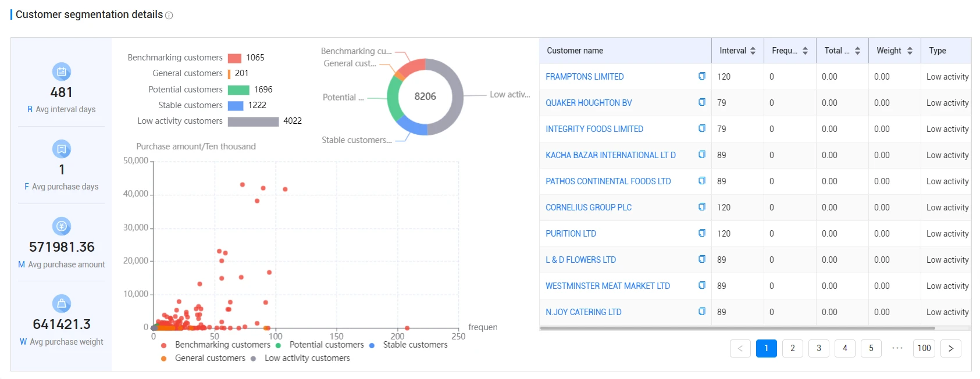Sort by the Total column arrows
The width and height of the screenshot is (980, 379).
857,51
